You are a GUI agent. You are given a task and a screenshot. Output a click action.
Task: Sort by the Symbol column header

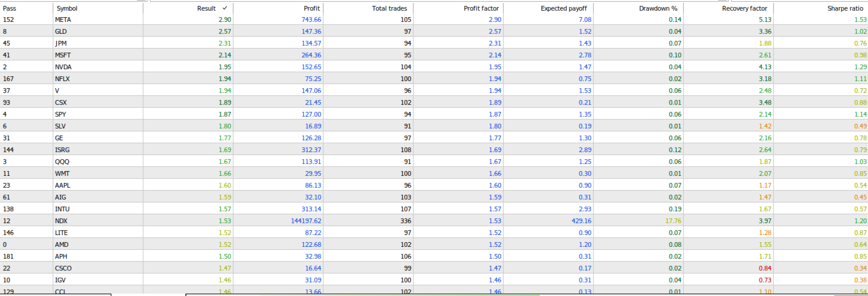coord(98,8)
